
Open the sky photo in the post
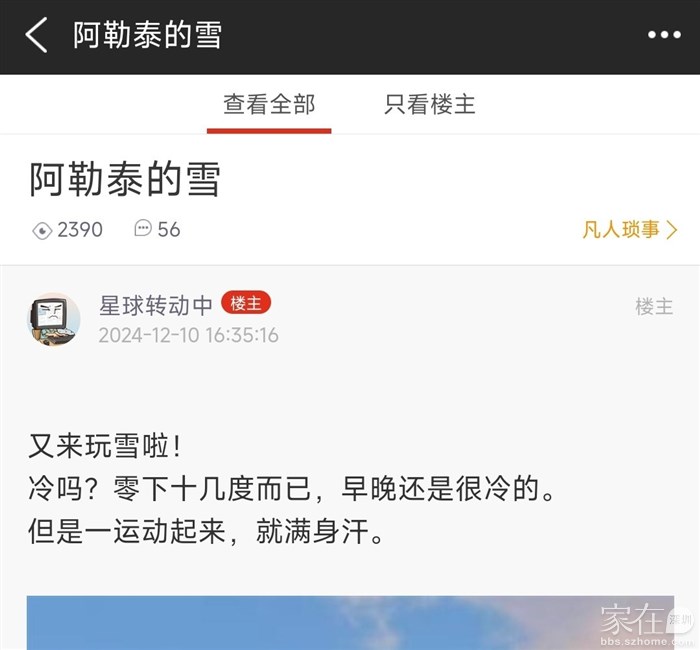tap(350, 622)
